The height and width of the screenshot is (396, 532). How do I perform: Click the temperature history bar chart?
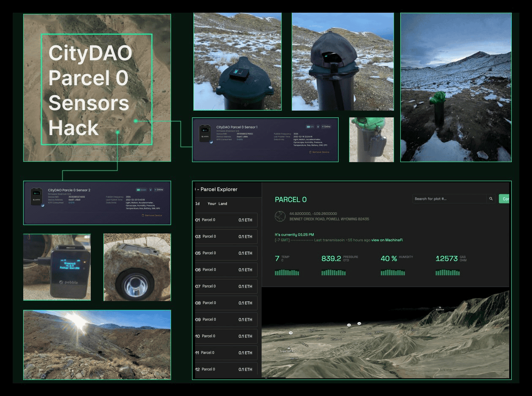point(287,273)
